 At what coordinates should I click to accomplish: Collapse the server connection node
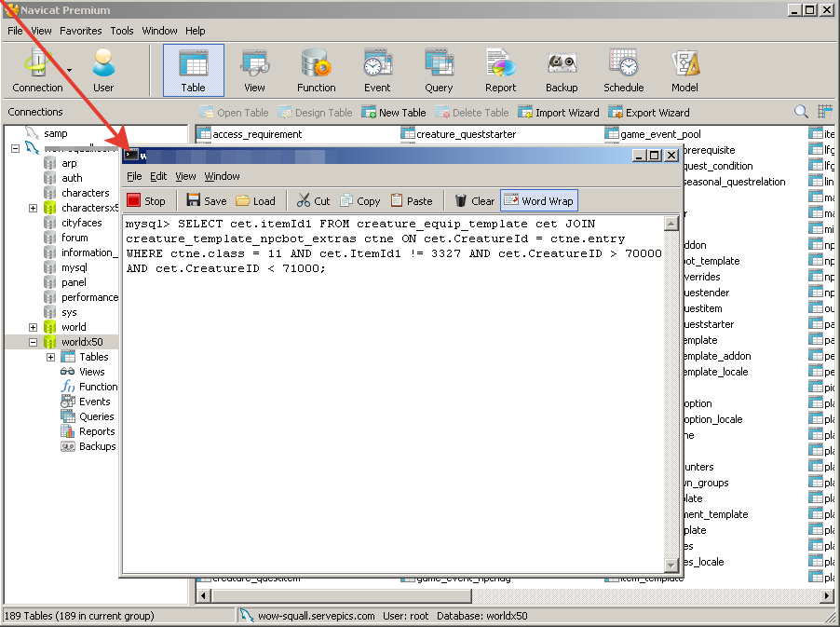point(16,148)
